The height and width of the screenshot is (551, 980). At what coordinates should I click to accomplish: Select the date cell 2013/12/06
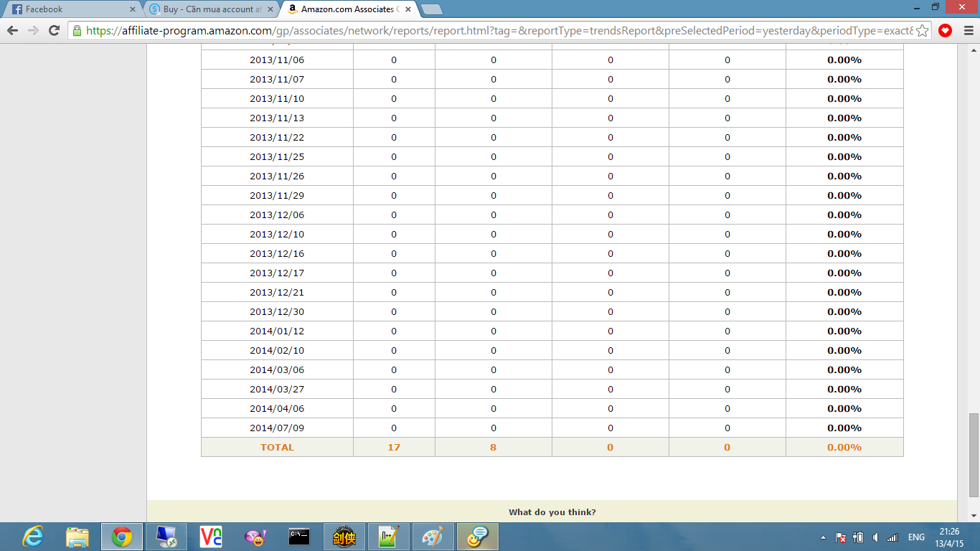pyautogui.click(x=277, y=215)
